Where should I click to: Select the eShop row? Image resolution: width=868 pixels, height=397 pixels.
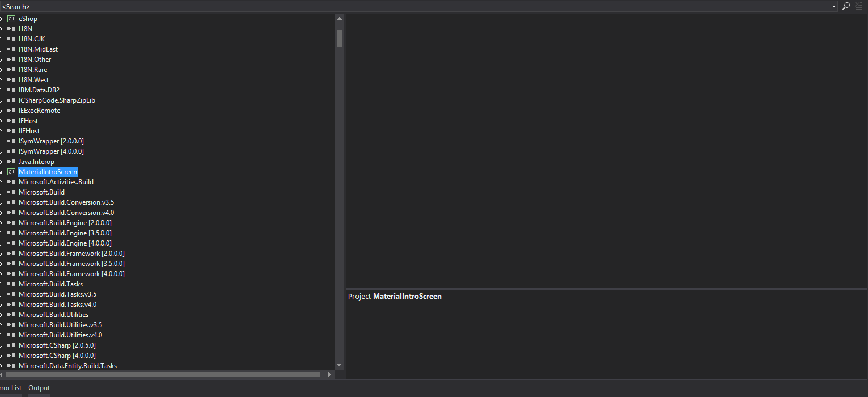(28, 19)
